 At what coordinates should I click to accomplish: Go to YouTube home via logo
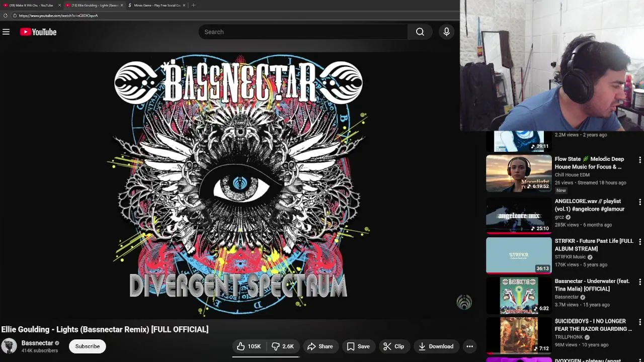(x=38, y=32)
